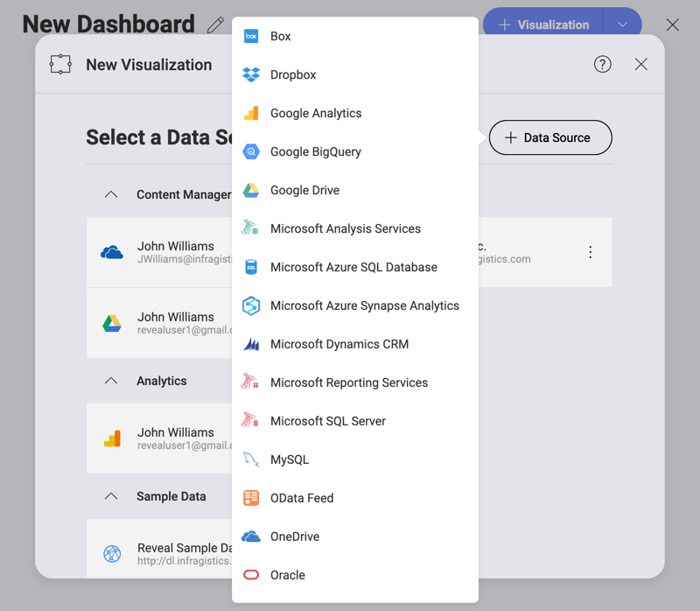The height and width of the screenshot is (611, 700).
Task: Choose Box from data source list
Action: (355, 36)
